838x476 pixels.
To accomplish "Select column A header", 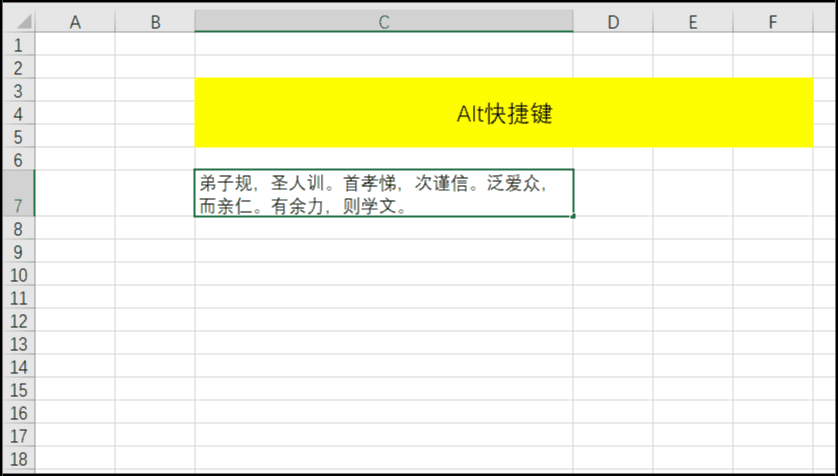I will point(75,22).
